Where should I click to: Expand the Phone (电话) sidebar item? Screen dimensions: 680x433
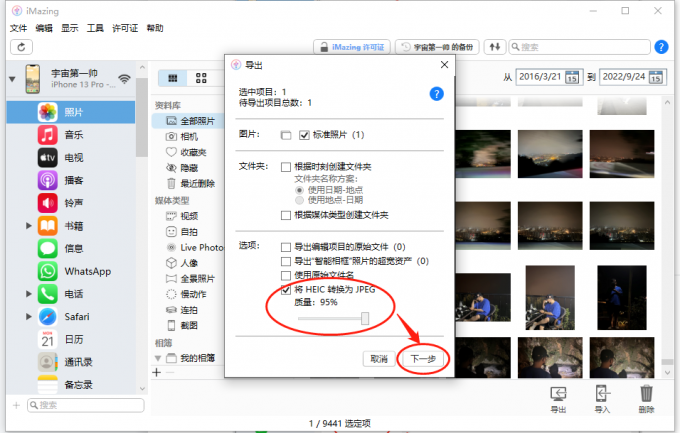pyautogui.click(x=29, y=294)
